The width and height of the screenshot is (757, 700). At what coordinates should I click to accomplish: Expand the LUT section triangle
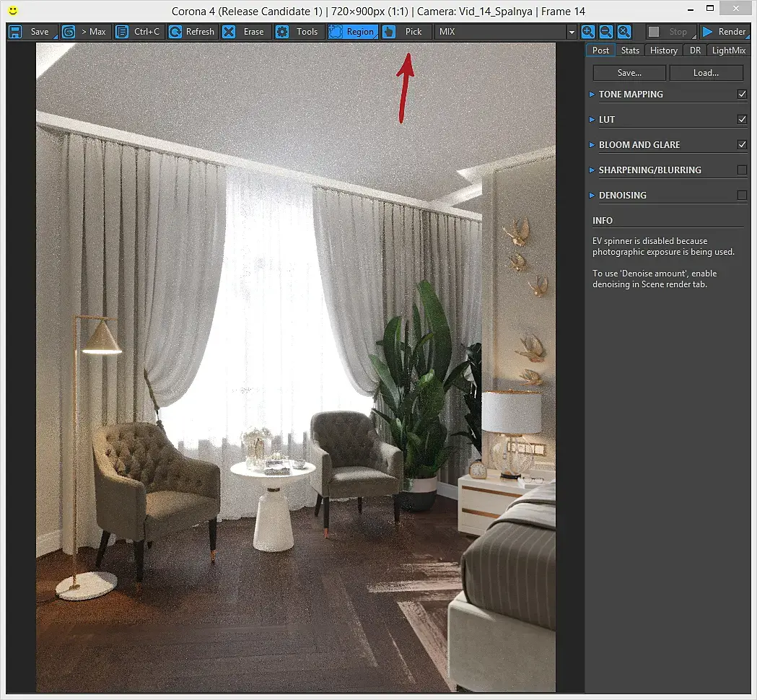tap(592, 119)
